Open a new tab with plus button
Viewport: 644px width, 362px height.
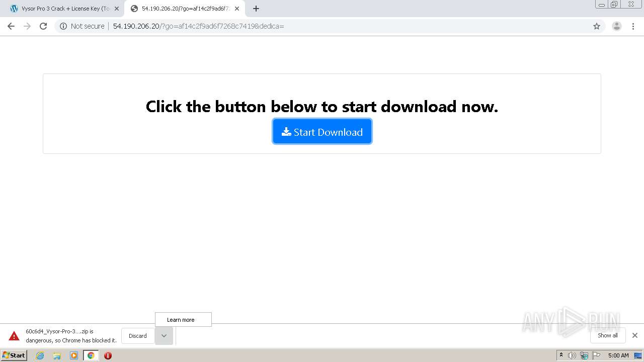256,9
